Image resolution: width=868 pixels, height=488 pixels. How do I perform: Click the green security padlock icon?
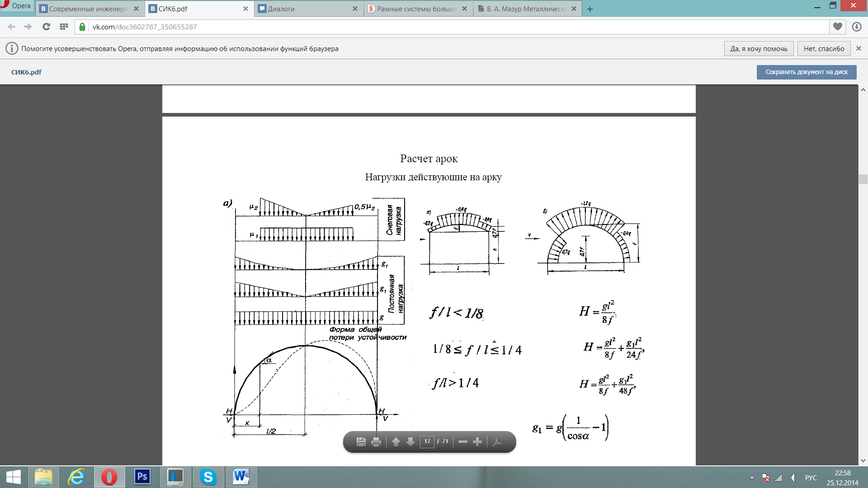tap(82, 27)
